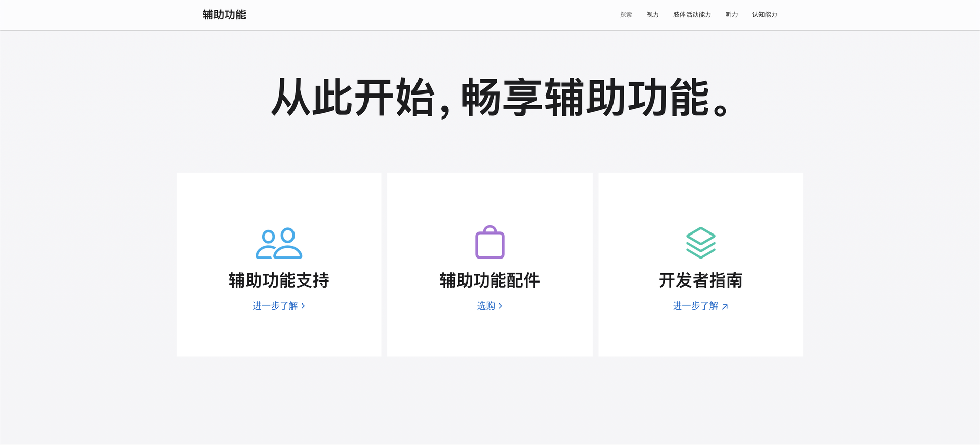This screenshot has height=445, width=980.
Task: Click the external-link arrow under 开发者指南
Action: coord(725,307)
